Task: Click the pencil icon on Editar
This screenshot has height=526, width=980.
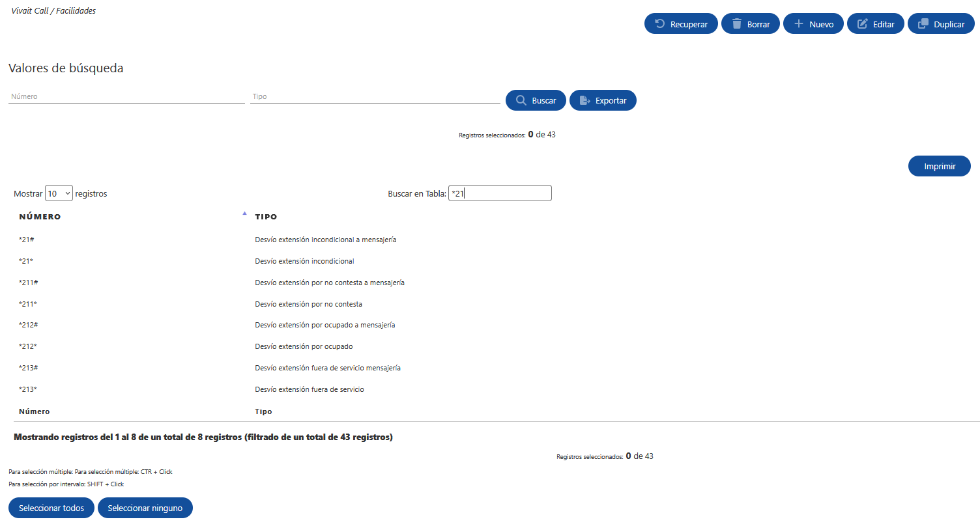Action: click(x=862, y=24)
